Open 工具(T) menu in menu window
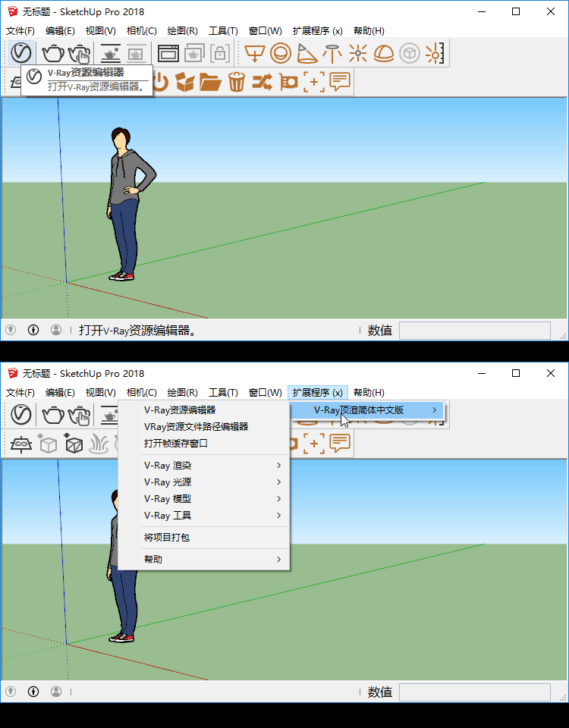This screenshot has width=569, height=728. tap(223, 392)
